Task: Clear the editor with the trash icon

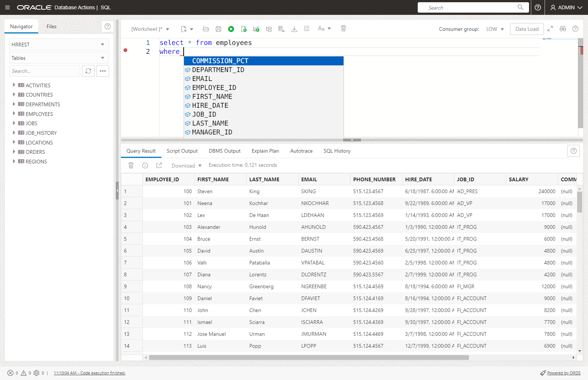Action: [344, 29]
